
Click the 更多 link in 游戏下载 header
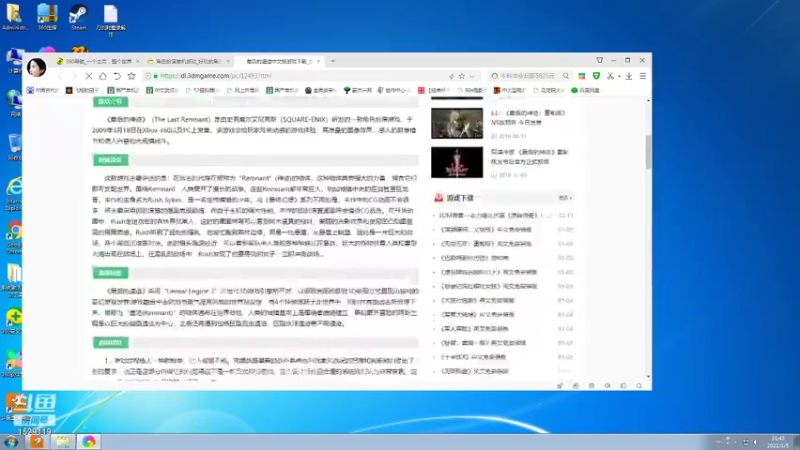(x=565, y=198)
